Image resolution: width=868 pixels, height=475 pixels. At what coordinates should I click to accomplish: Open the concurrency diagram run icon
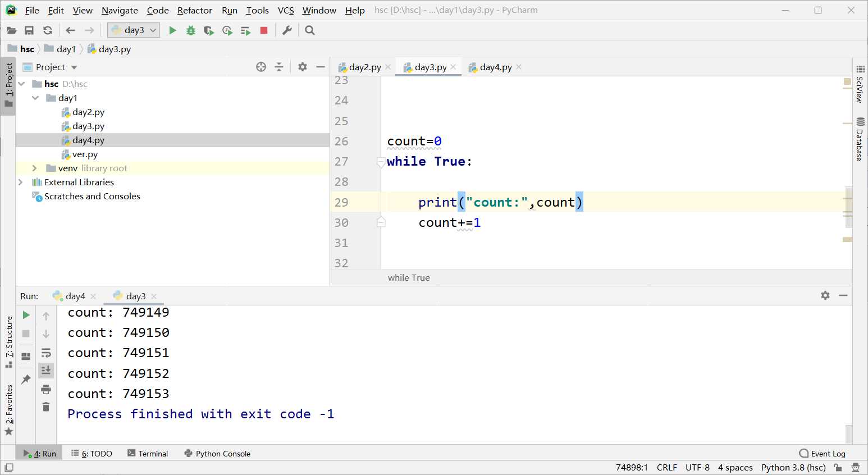[245, 30]
